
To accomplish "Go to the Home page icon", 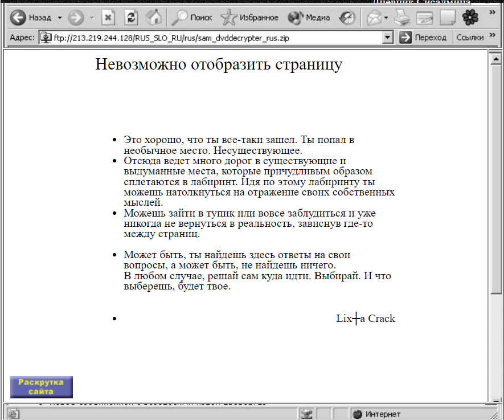I will [x=153, y=18].
